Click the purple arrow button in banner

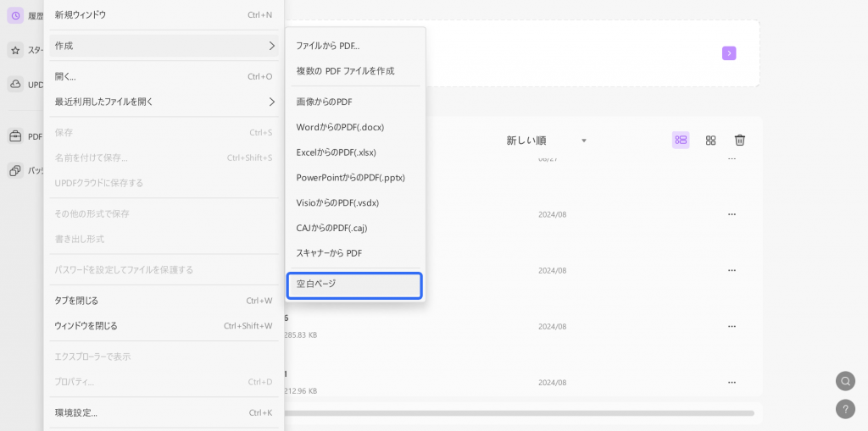[729, 53]
